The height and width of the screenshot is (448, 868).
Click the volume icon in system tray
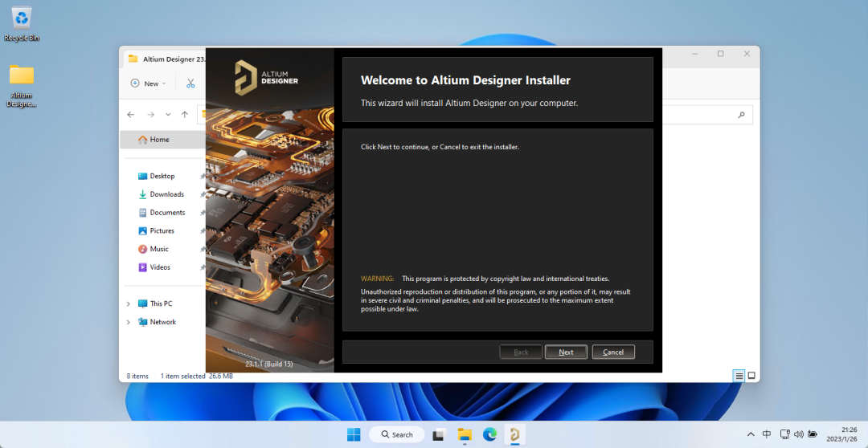[799, 434]
